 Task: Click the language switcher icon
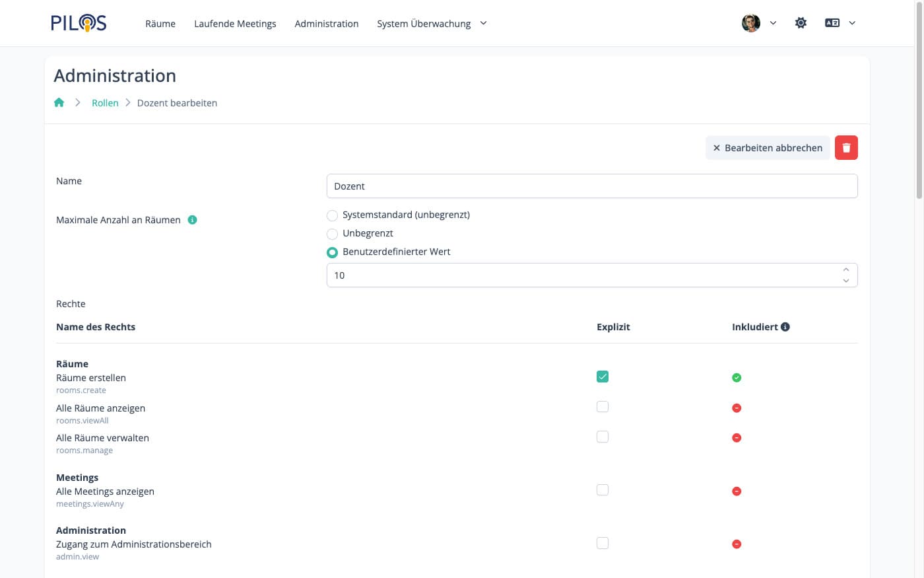(x=832, y=23)
